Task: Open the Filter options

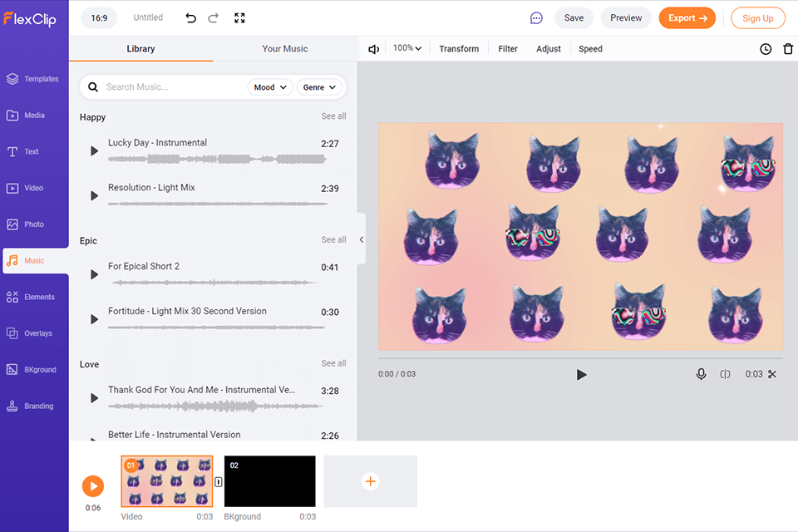Action: pos(507,49)
